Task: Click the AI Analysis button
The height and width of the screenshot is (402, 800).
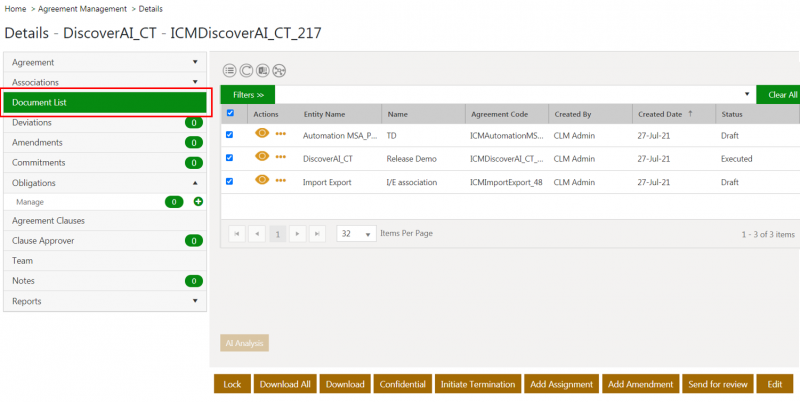Action: point(244,343)
